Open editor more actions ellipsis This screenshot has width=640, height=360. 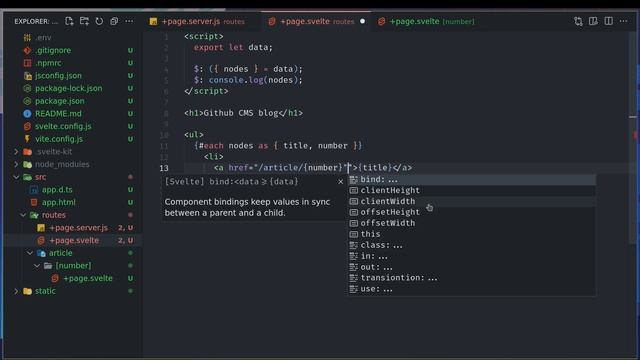pos(623,21)
